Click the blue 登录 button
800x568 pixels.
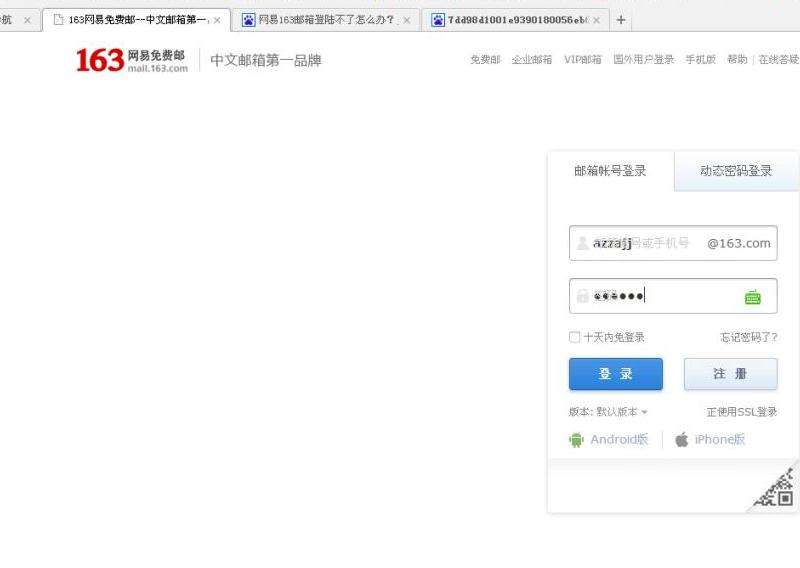(616, 374)
